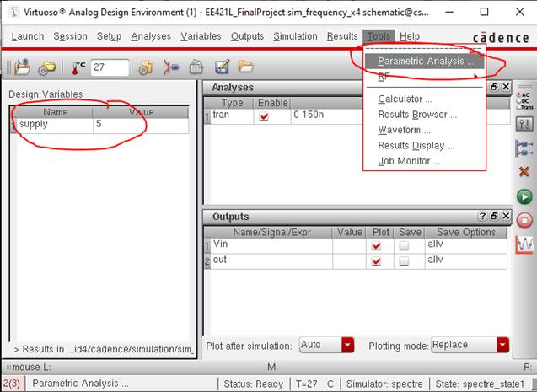Click the allv save option for out
This screenshot has width=537, height=392.
pos(465,261)
